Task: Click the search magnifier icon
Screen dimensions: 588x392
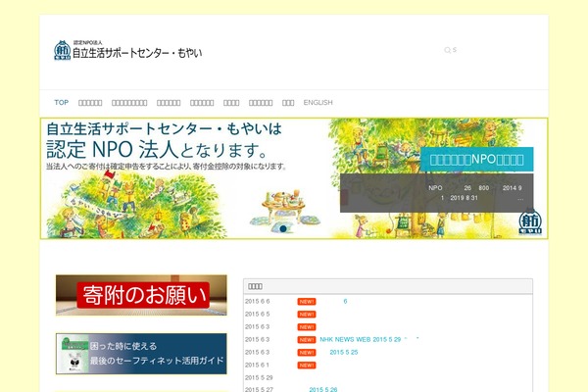Action: [447, 50]
